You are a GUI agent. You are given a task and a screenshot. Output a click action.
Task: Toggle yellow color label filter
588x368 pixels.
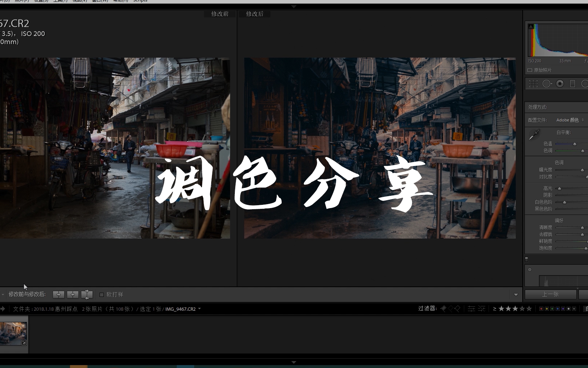pos(547,309)
